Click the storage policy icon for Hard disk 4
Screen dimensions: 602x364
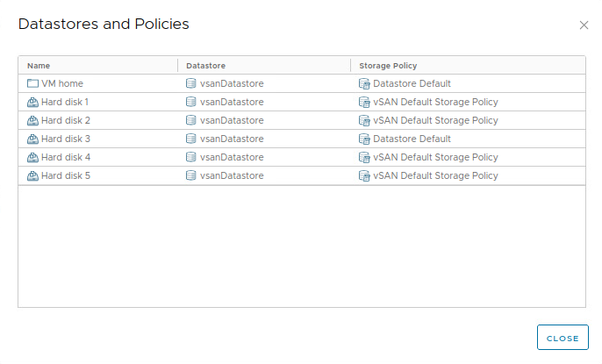364,157
